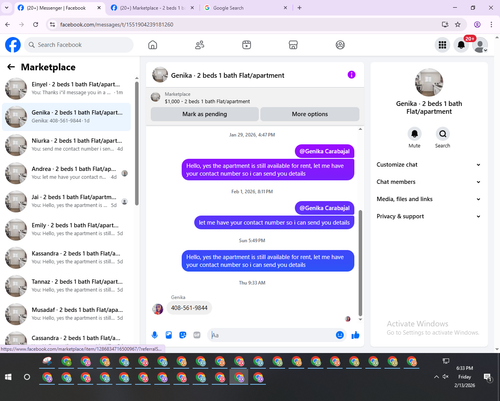Search in conversation magnifier icon
Screen dimensions: 500x401
click(x=442, y=134)
